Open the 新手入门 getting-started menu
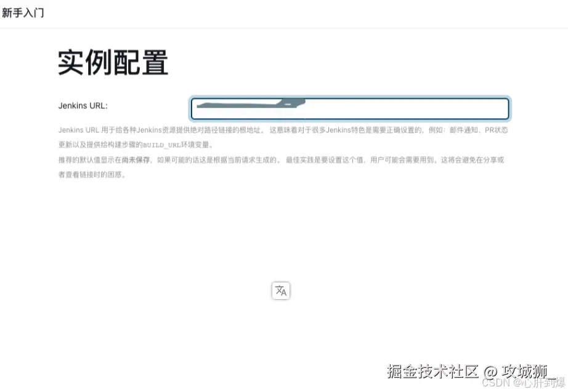Viewport: 568px width, 392px height. pos(22,12)
